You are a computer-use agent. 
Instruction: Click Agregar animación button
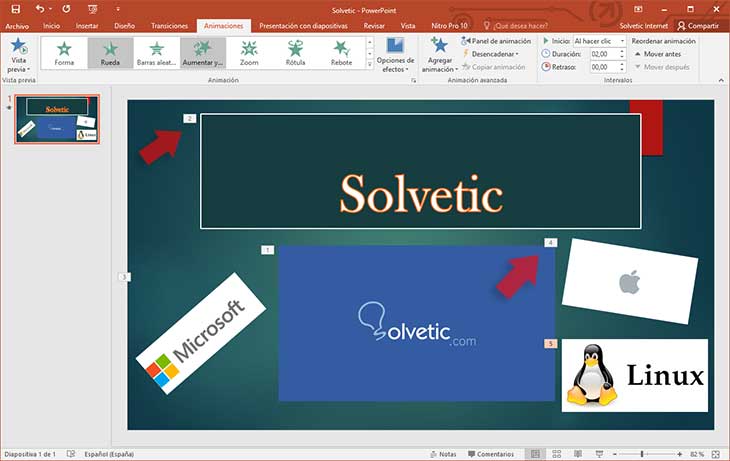(x=439, y=55)
